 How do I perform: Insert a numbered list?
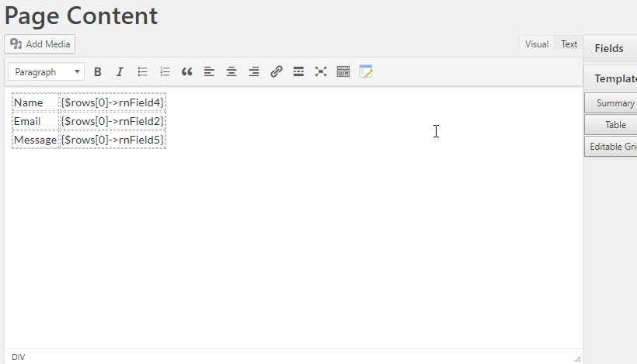(165, 72)
